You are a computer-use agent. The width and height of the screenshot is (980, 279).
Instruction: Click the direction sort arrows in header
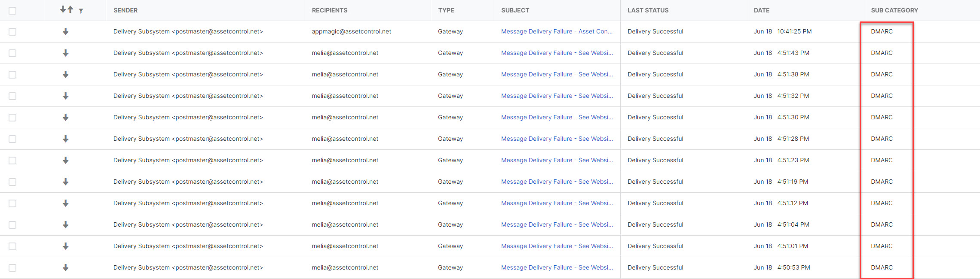click(x=67, y=9)
